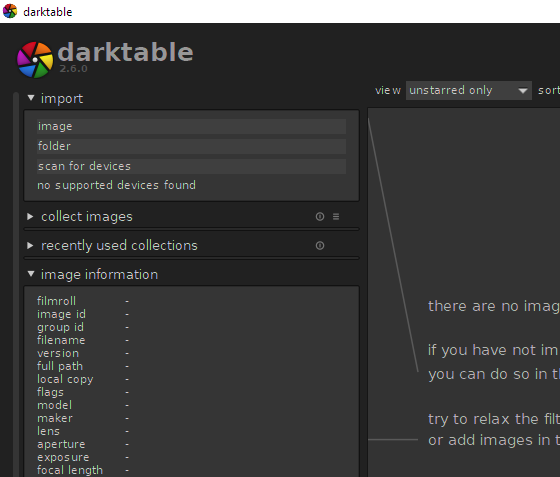Click the 'version' info row label
Screen dimensions: 560x477
[x=58, y=353]
